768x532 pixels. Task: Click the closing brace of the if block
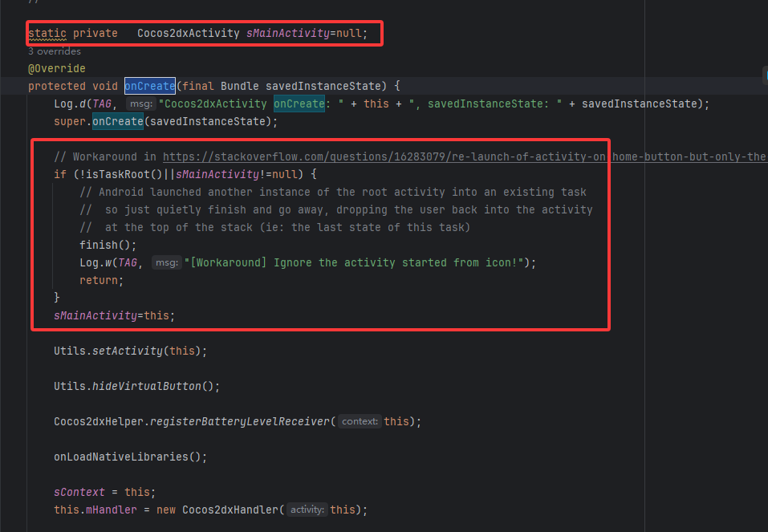[57, 298]
